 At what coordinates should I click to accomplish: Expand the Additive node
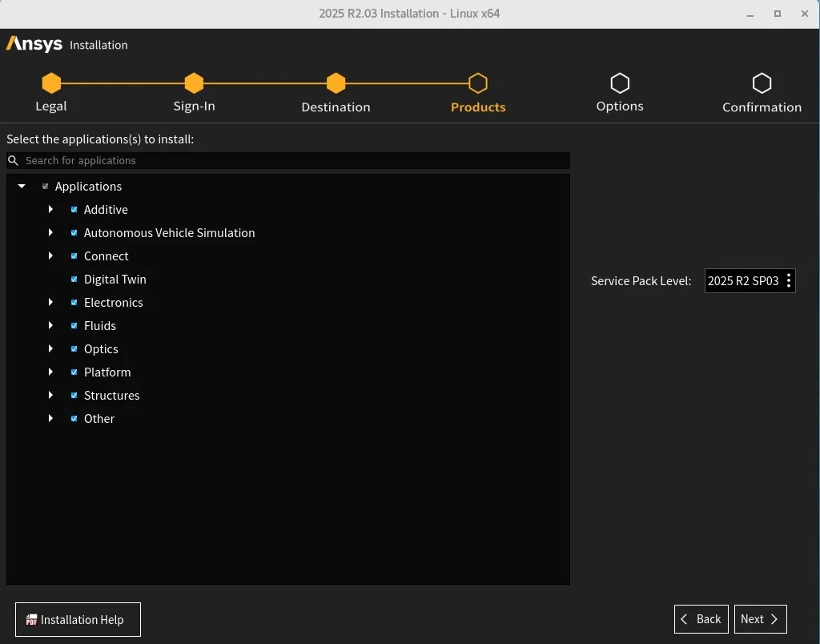tap(50, 209)
